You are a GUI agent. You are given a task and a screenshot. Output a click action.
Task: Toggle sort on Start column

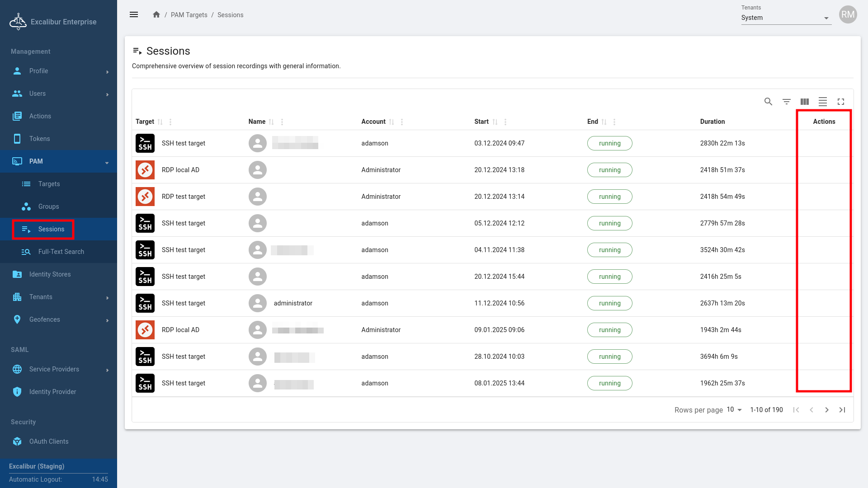click(495, 122)
